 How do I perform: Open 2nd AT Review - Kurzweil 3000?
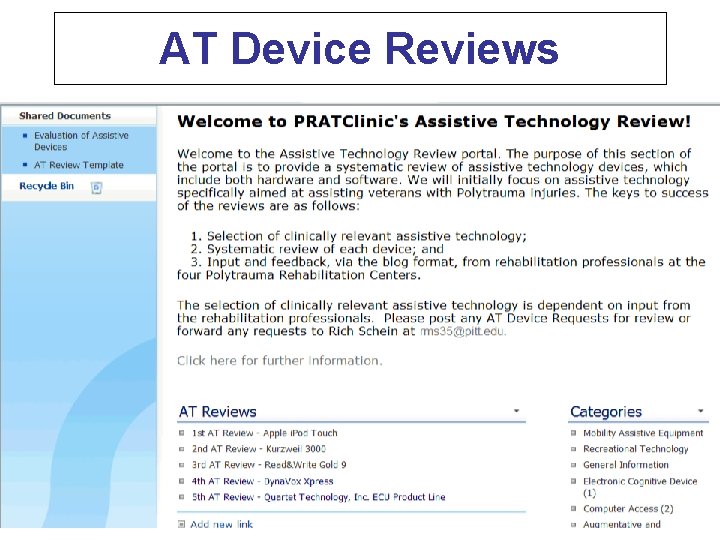point(259,449)
